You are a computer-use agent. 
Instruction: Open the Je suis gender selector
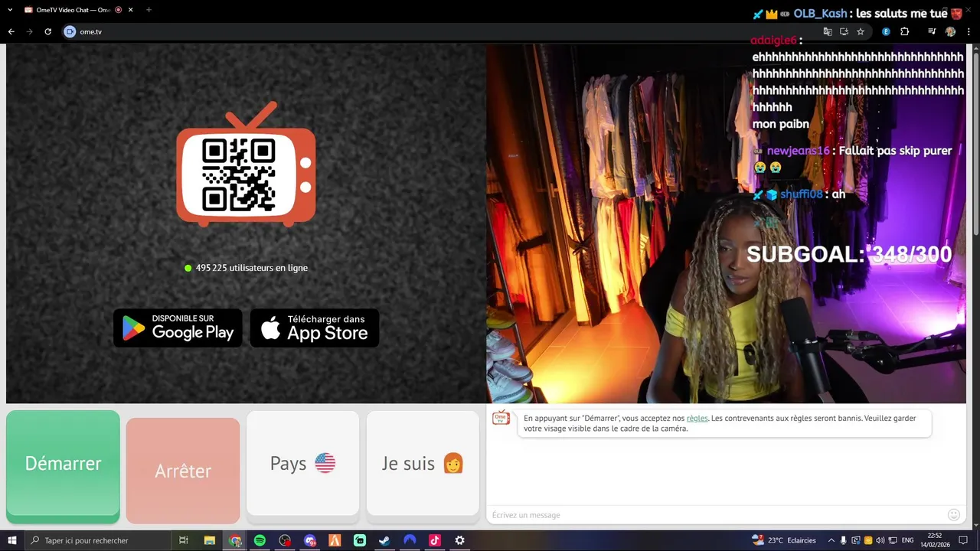[423, 463]
